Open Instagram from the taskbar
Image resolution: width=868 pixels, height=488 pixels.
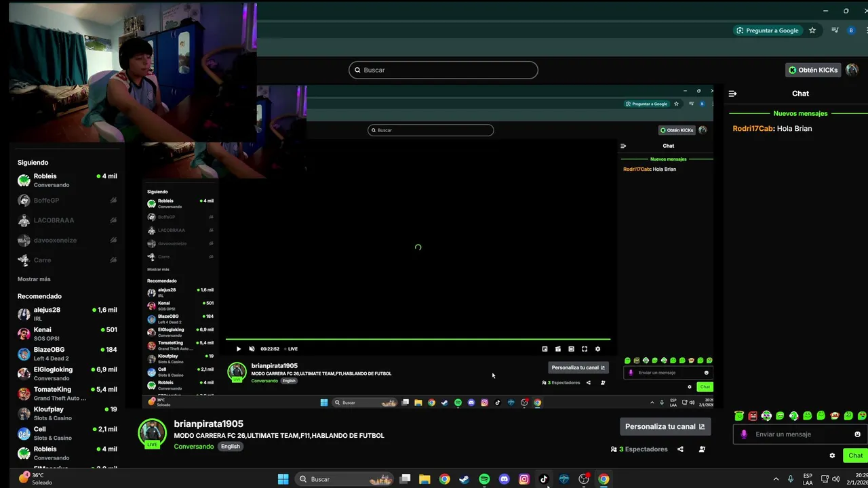(x=524, y=479)
